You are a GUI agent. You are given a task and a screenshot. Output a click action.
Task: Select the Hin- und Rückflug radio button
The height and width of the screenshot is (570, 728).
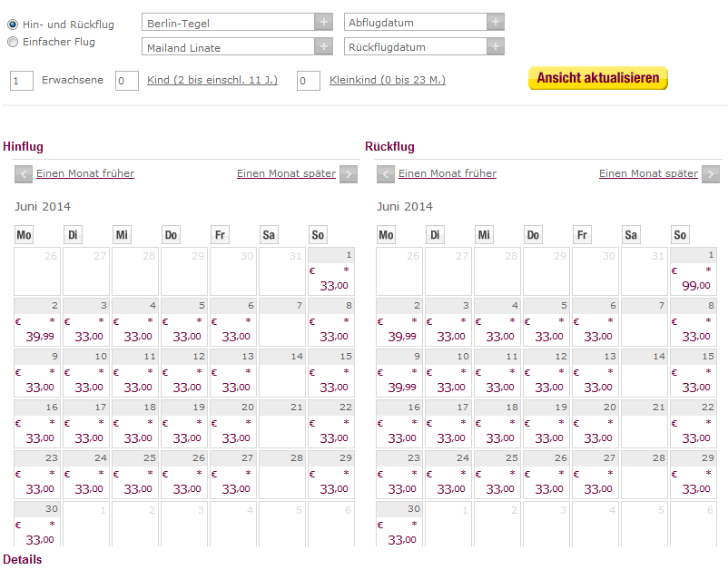click(x=13, y=25)
